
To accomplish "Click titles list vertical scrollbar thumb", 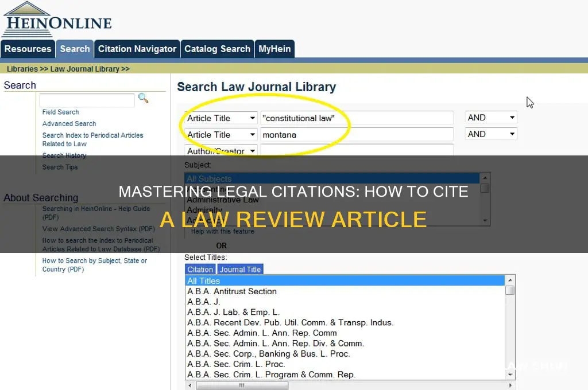I will [510, 290].
